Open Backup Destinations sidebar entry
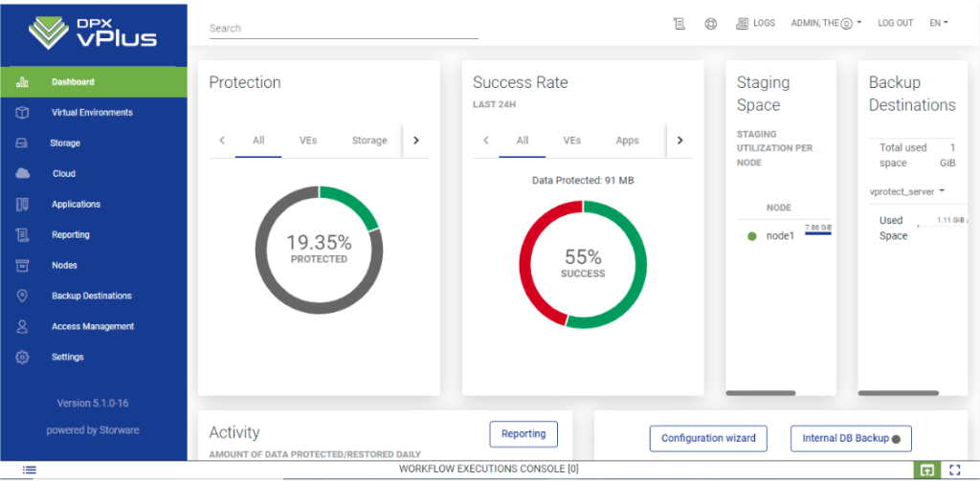 click(x=93, y=296)
